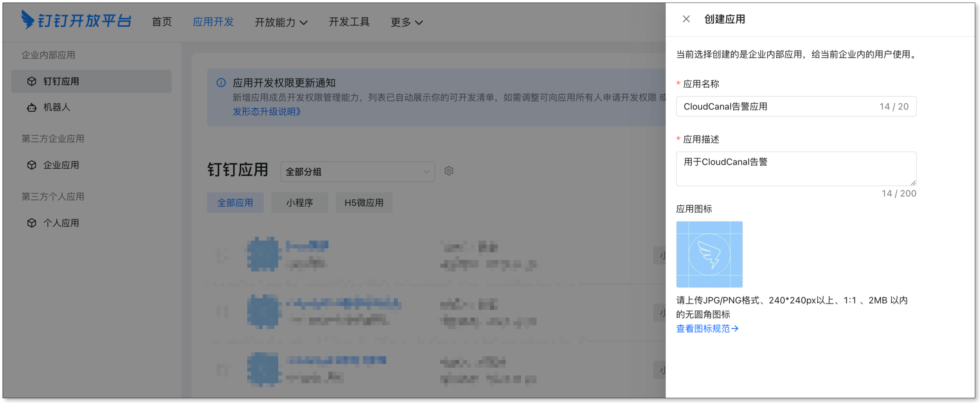Click the gear settings icon beside group dropdown

pyautogui.click(x=449, y=171)
